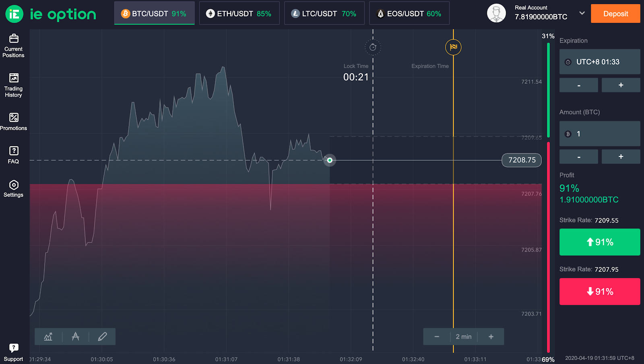644x364 pixels.
Task: Open Trading History from the sidebar
Action: [x=14, y=85]
